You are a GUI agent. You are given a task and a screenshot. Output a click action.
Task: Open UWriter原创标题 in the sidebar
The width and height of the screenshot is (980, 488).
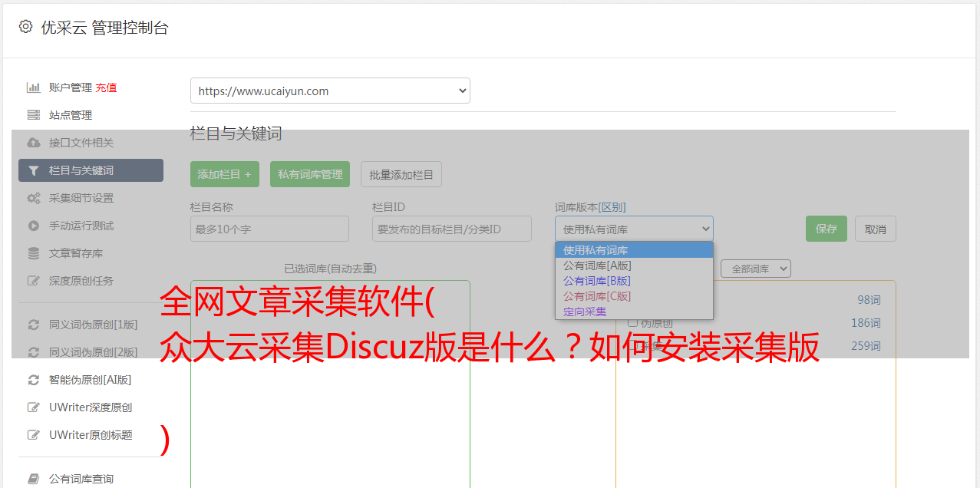pos(91,435)
